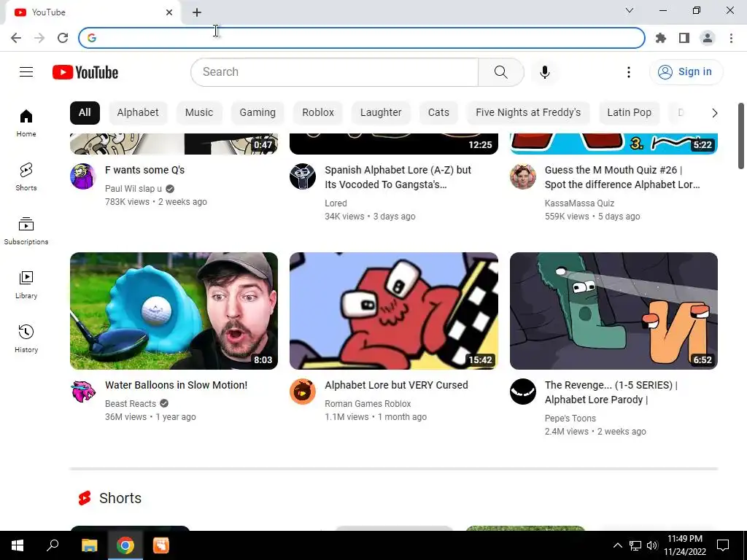This screenshot has width=747, height=560.
Task: Open File Explorer from taskbar
Action: tap(89, 545)
